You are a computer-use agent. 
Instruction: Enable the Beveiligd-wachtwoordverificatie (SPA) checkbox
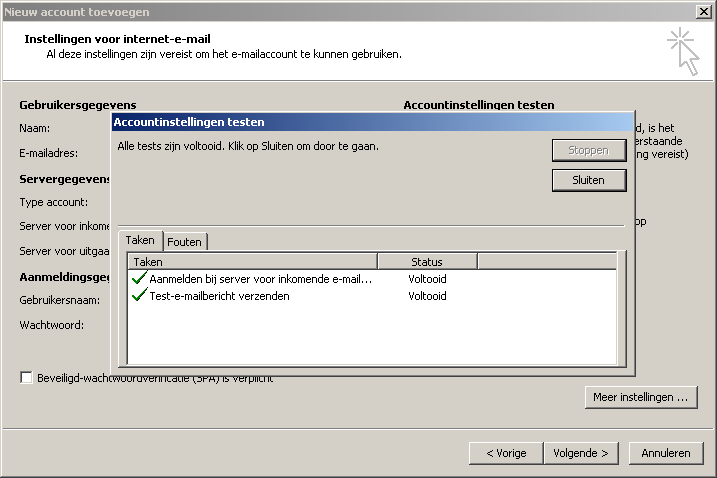(26, 378)
